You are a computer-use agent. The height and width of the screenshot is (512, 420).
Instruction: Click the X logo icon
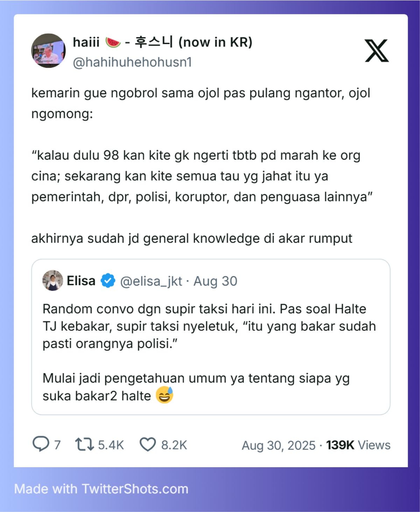coord(377,51)
